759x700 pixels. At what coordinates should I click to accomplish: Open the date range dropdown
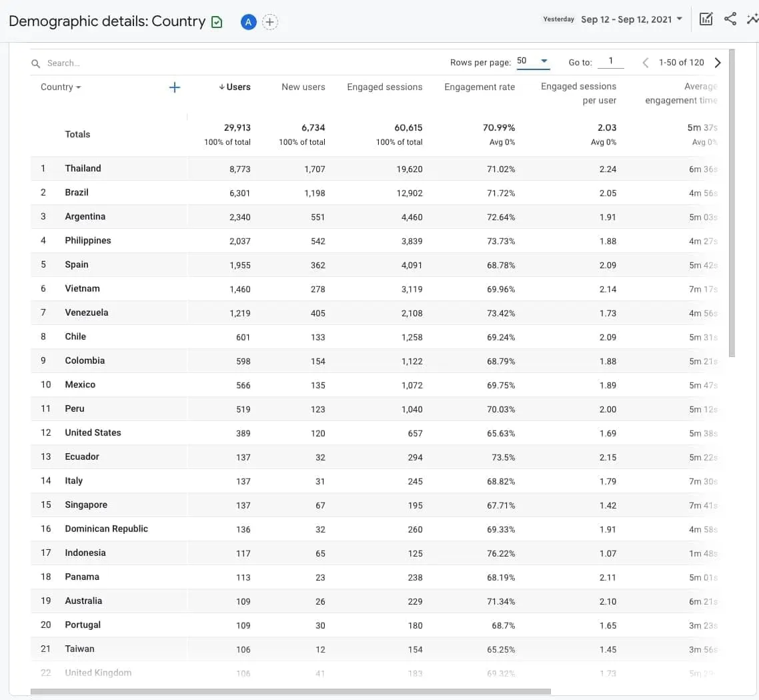tap(632, 19)
